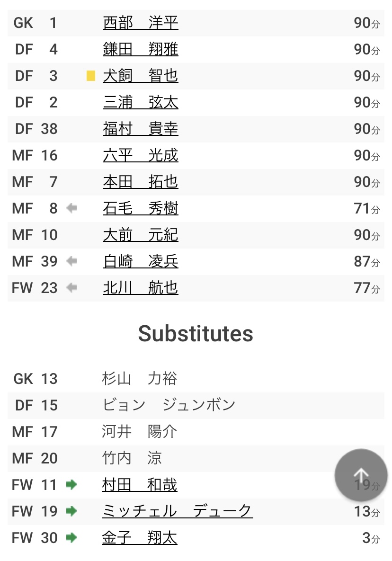Screen dimensions: 392x561
Task: Open 大前 元紀 player link
Action: 141,235
